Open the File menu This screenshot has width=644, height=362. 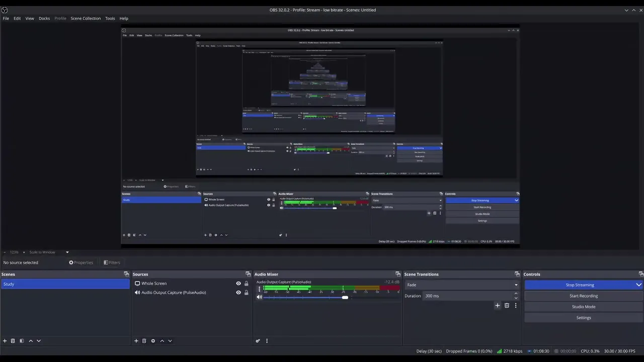coord(6,18)
